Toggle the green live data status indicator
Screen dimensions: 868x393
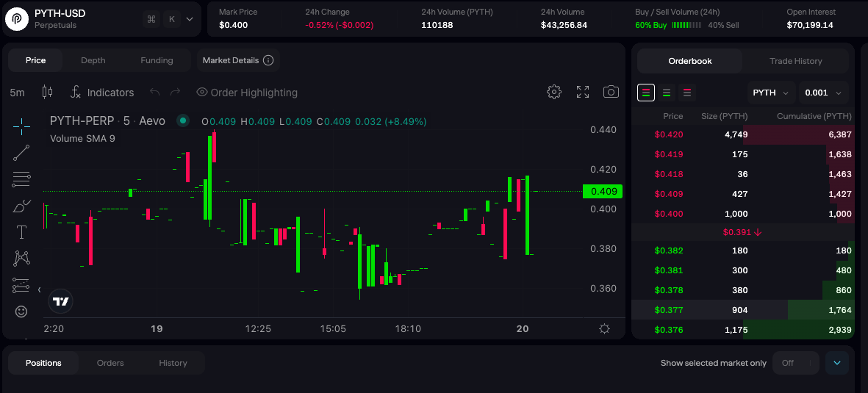pyautogui.click(x=183, y=120)
